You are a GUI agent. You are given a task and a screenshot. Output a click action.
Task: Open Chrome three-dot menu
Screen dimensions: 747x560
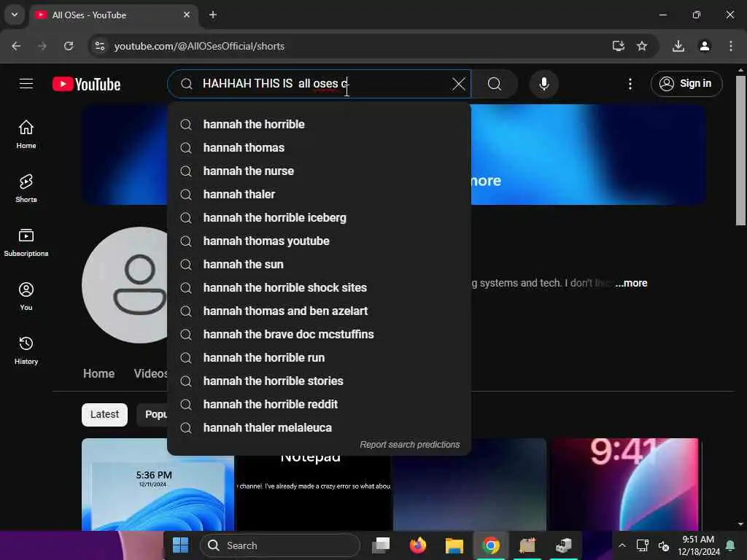pyautogui.click(x=731, y=46)
